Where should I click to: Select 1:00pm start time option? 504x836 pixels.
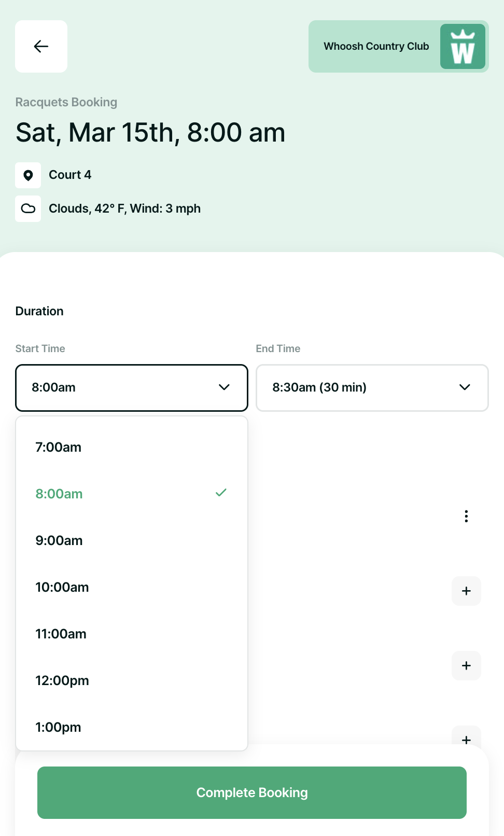click(x=58, y=727)
